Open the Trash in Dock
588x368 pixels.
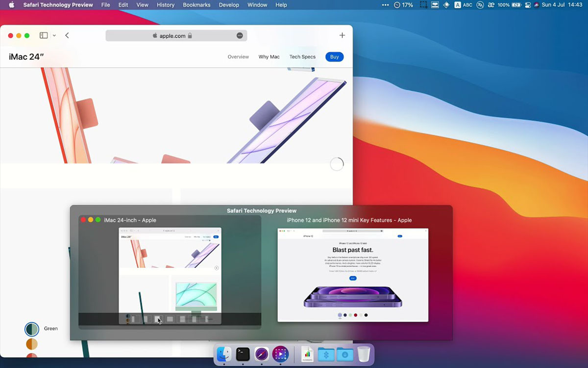pos(364,354)
